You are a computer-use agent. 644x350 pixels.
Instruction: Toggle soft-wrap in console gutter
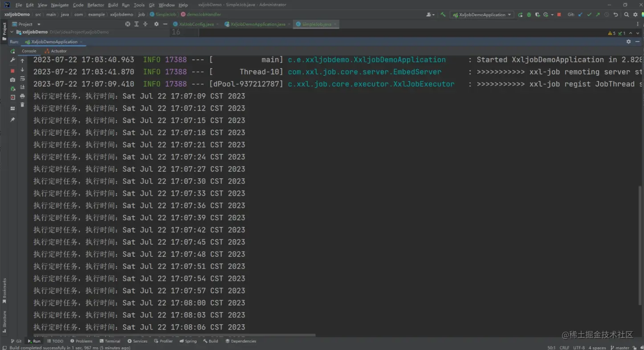[22, 78]
